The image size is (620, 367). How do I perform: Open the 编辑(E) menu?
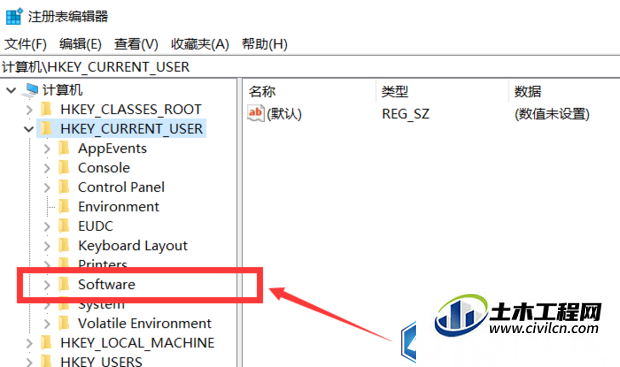point(80,44)
